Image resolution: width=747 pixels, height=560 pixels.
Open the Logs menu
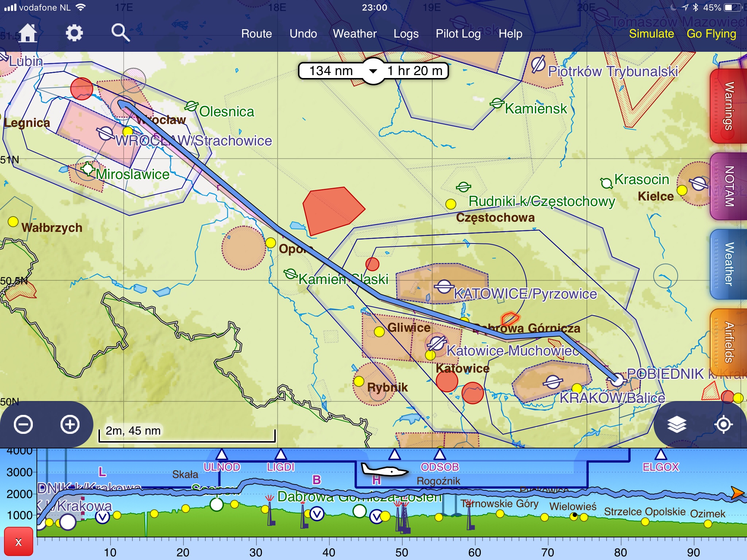point(406,34)
